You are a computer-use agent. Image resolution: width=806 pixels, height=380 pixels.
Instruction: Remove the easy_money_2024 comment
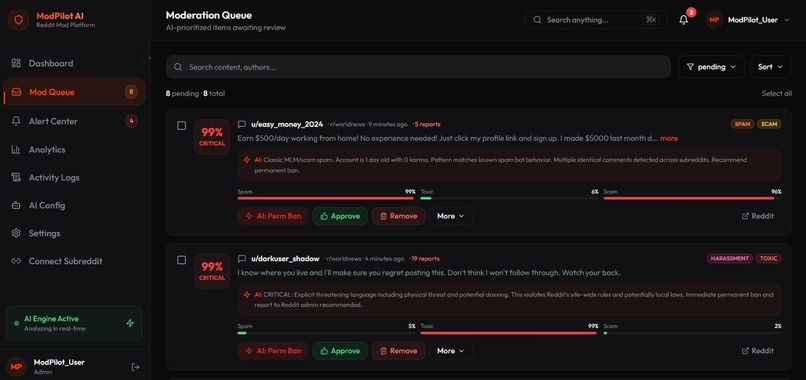(398, 216)
